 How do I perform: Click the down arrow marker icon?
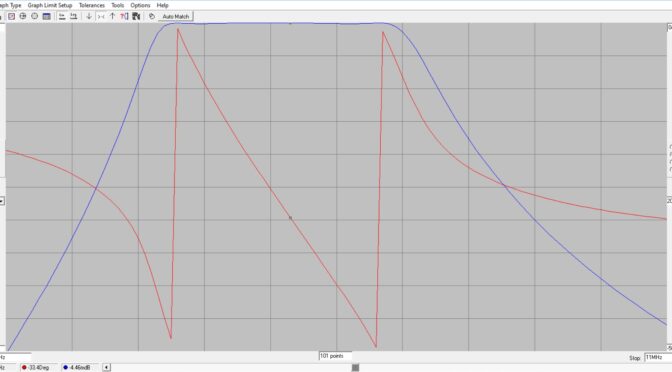click(89, 16)
